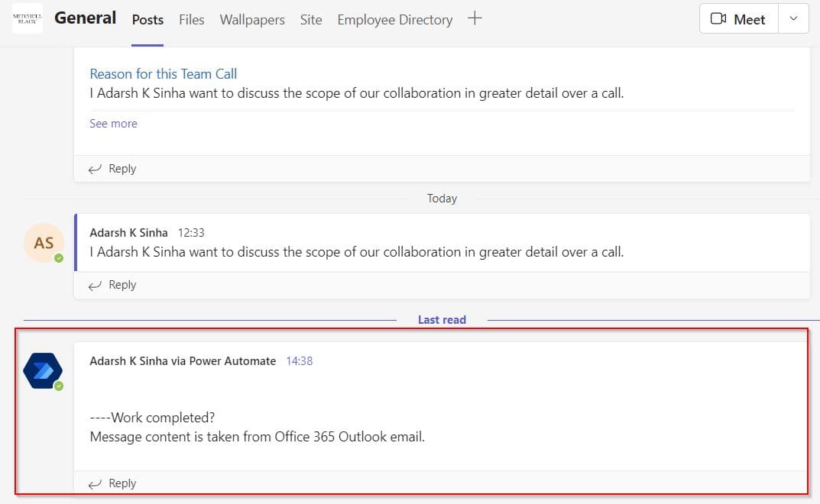
Task: Add a new tab with plus icon
Action: [475, 19]
